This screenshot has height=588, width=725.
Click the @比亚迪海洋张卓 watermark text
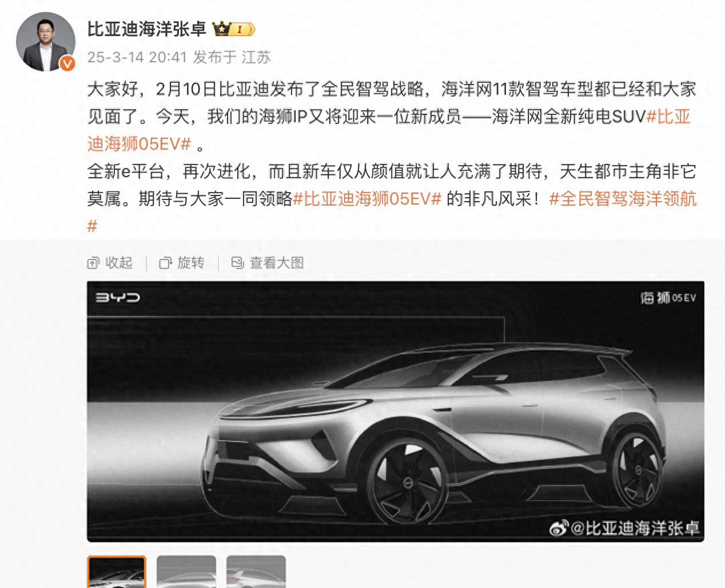point(635,527)
